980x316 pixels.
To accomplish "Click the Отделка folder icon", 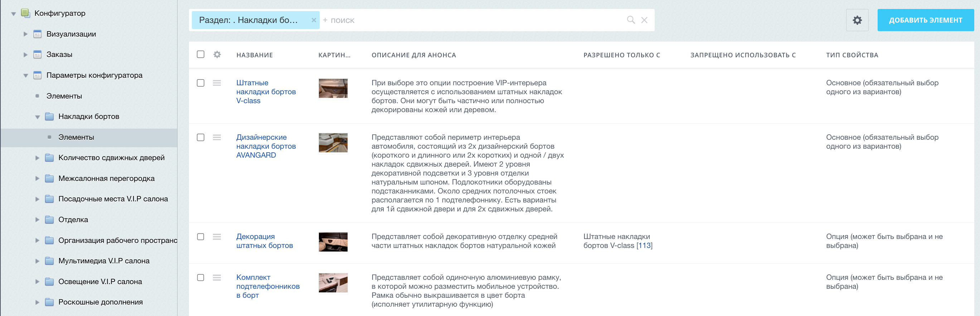I will [49, 220].
